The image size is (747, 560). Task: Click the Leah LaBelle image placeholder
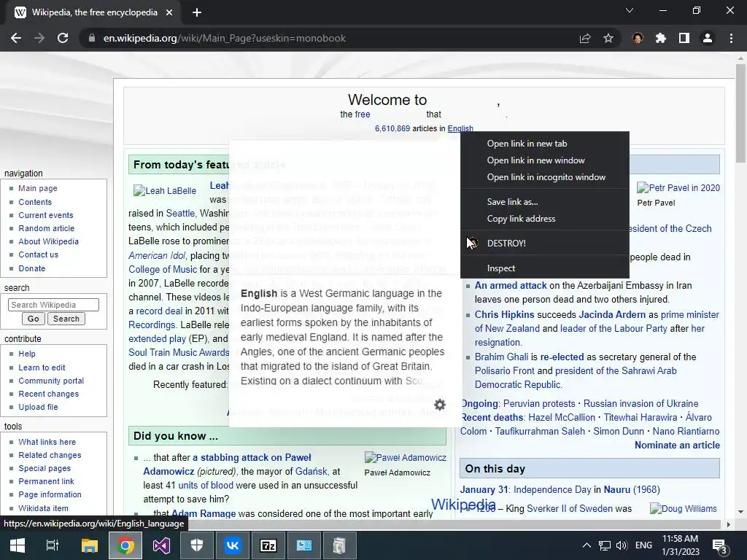(165, 191)
